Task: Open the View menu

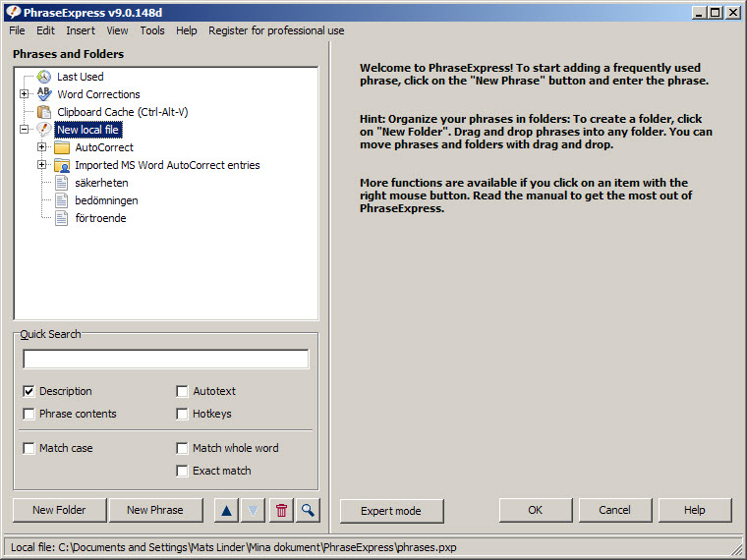Action: 117,30
